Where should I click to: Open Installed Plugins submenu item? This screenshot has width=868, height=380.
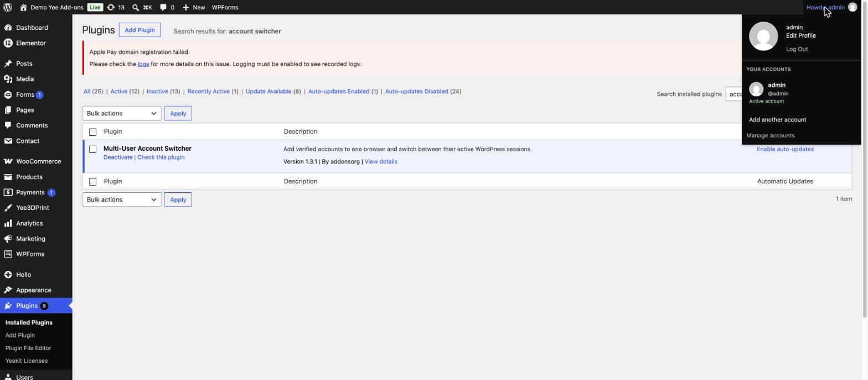coord(29,322)
